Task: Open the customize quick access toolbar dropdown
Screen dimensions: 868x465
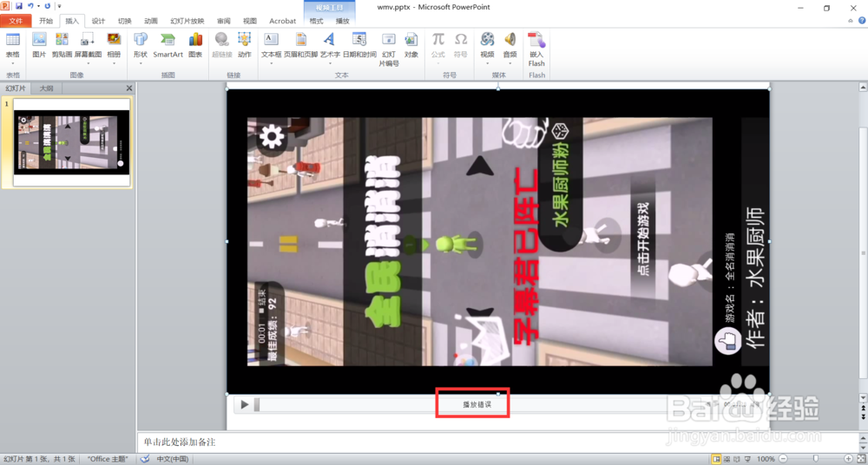Action: click(x=59, y=7)
